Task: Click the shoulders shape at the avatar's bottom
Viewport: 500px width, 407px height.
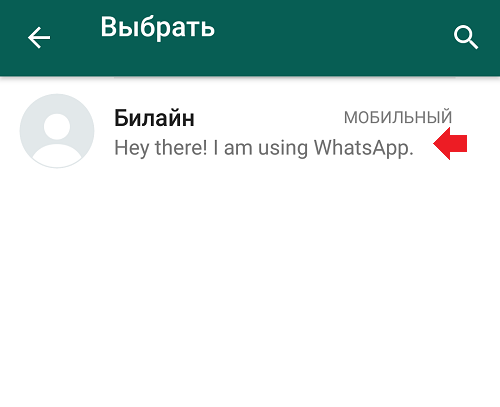Action: (57, 156)
